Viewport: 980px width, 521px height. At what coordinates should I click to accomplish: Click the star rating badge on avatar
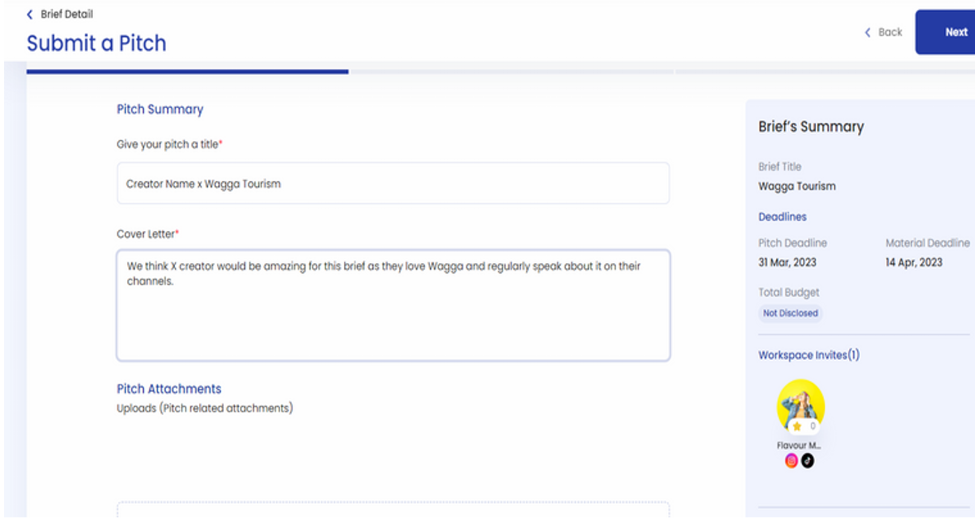coord(804,427)
